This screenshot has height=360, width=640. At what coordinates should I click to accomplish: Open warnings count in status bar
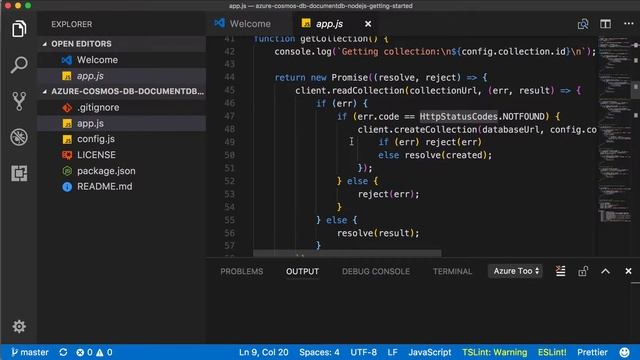click(104, 352)
